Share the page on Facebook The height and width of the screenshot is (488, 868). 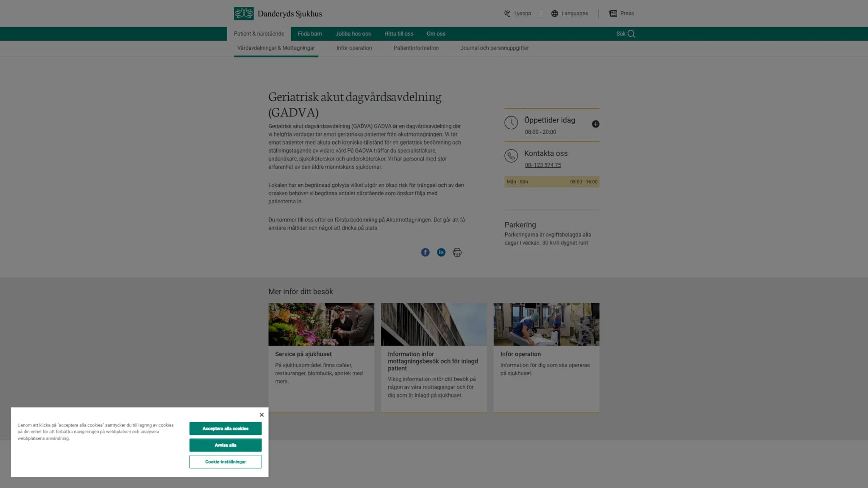[x=425, y=252]
